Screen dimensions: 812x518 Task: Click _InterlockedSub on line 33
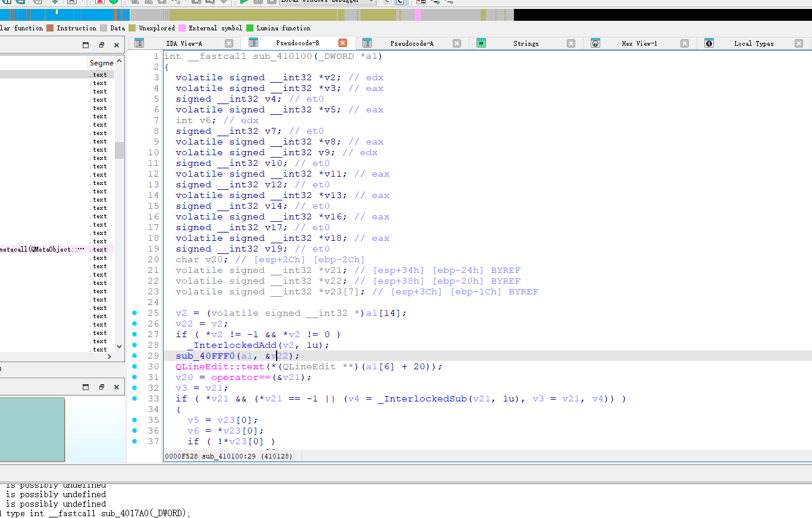point(422,398)
